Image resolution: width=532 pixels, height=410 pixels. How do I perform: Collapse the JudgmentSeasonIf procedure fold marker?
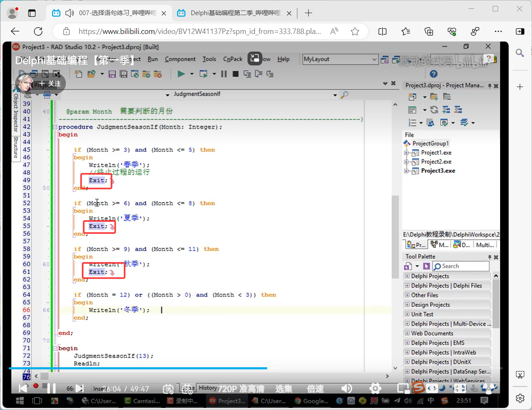click(x=55, y=127)
